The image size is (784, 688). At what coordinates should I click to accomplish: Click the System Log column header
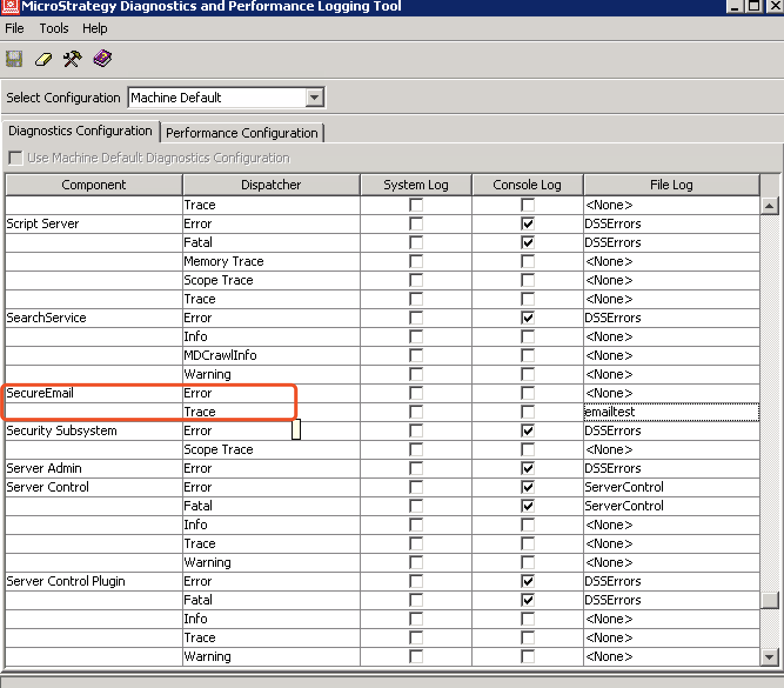tap(416, 185)
